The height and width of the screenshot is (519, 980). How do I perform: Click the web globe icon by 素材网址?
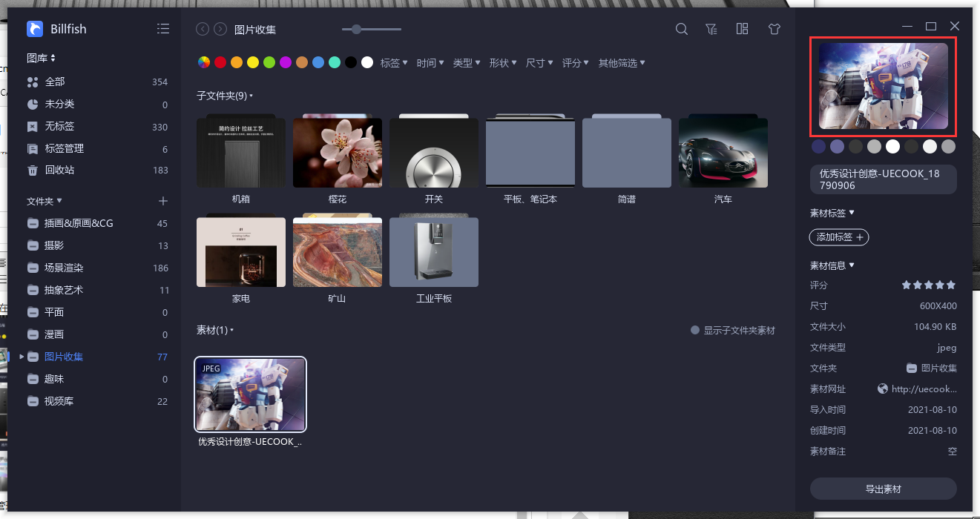pyautogui.click(x=882, y=389)
